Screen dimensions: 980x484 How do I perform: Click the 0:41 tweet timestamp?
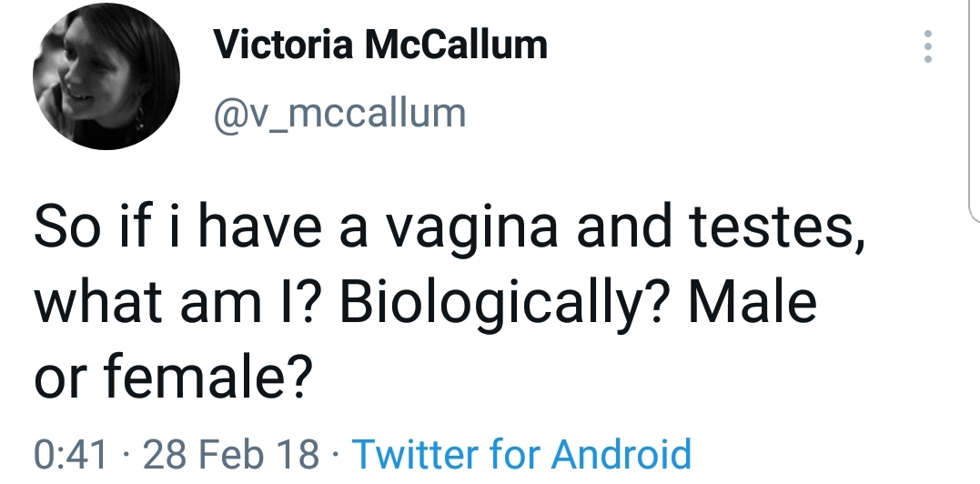click(71, 453)
